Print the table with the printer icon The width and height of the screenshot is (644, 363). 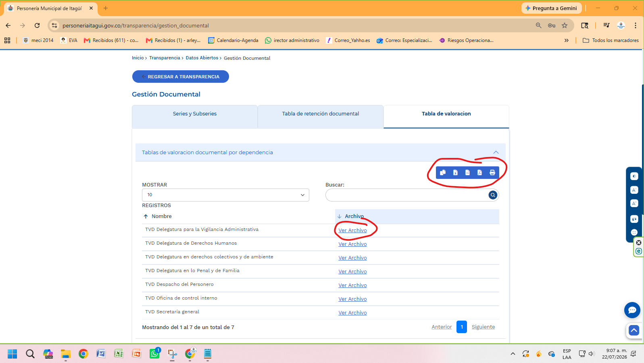492,172
